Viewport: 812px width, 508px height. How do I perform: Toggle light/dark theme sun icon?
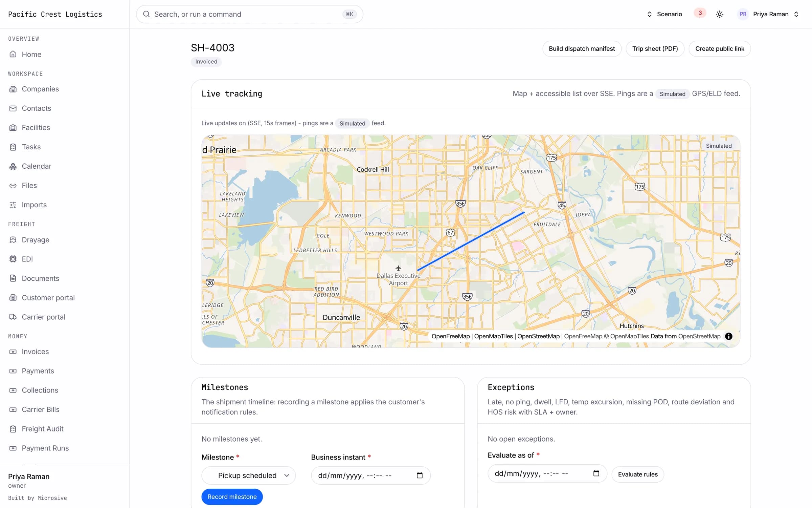click(720, 14)
